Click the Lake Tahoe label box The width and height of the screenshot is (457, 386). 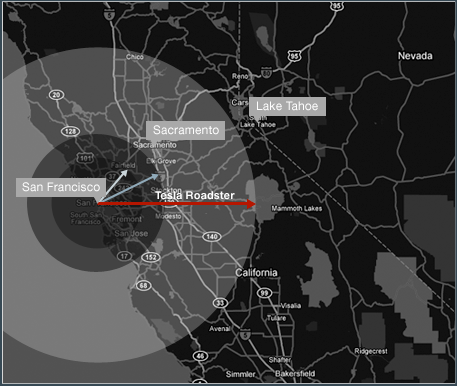pyautogui.click(x=287, y=106)
